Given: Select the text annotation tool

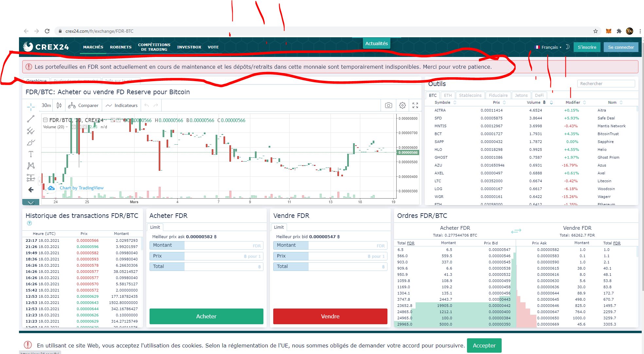Looking at the screenshot, I should (x=31, y=154).
